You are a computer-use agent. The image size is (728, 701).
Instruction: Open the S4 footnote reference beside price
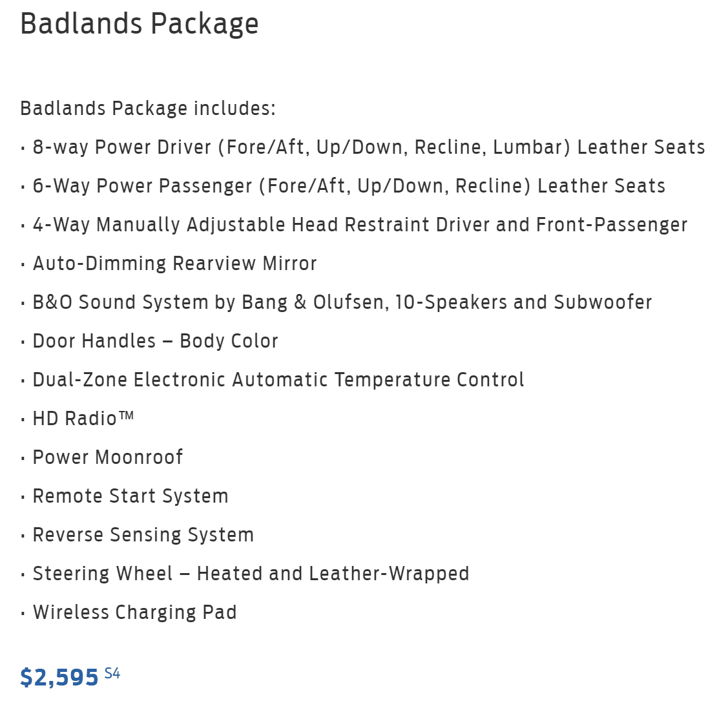[x=112, y=673]
